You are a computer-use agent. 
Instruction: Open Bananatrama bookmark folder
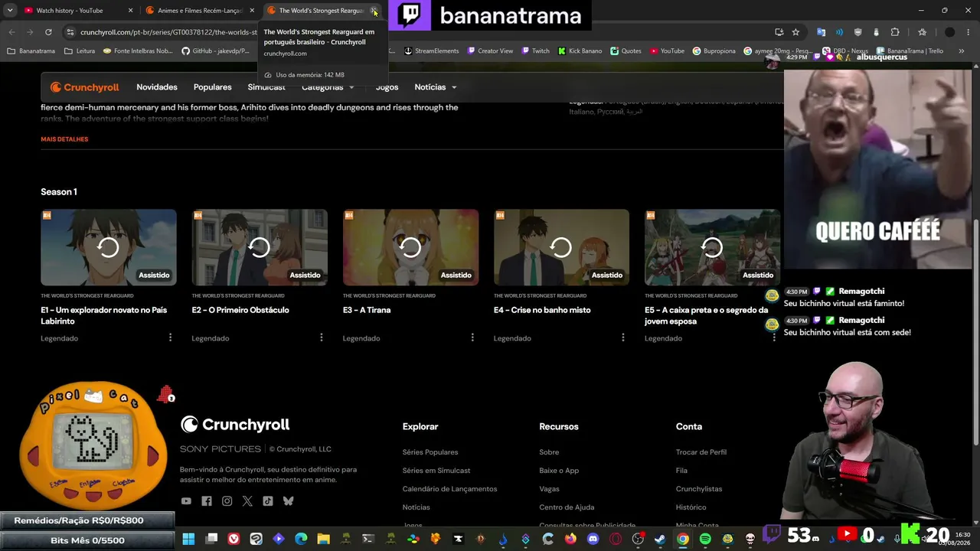31,51
